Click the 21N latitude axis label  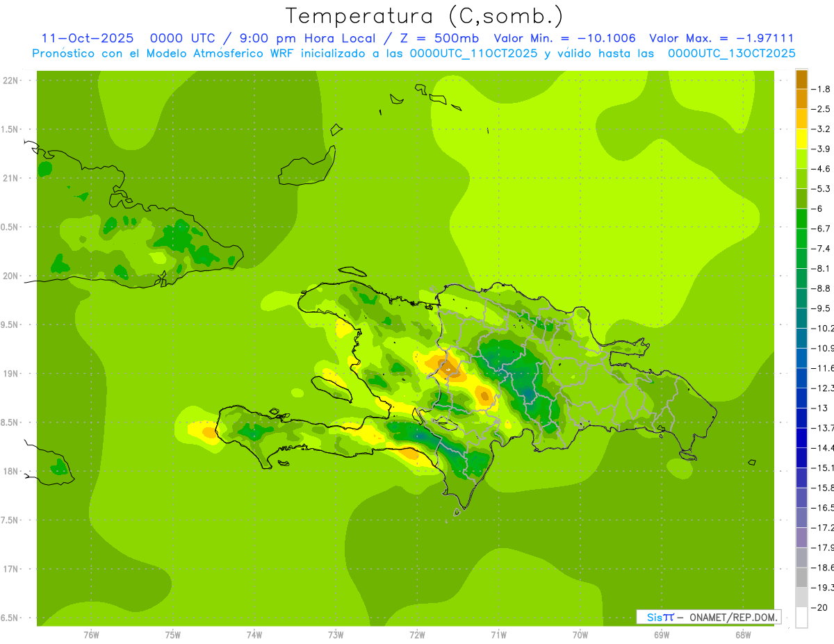click(x=10, y=179)
